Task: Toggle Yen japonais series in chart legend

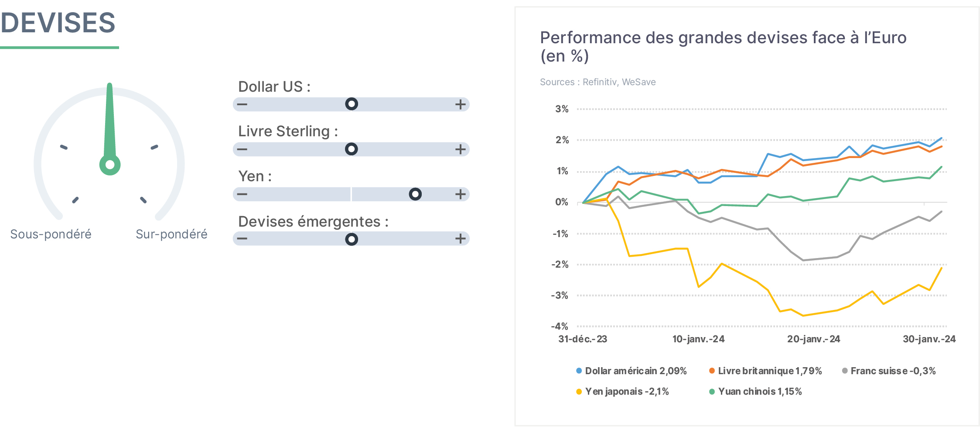Action: click(622, 392)
